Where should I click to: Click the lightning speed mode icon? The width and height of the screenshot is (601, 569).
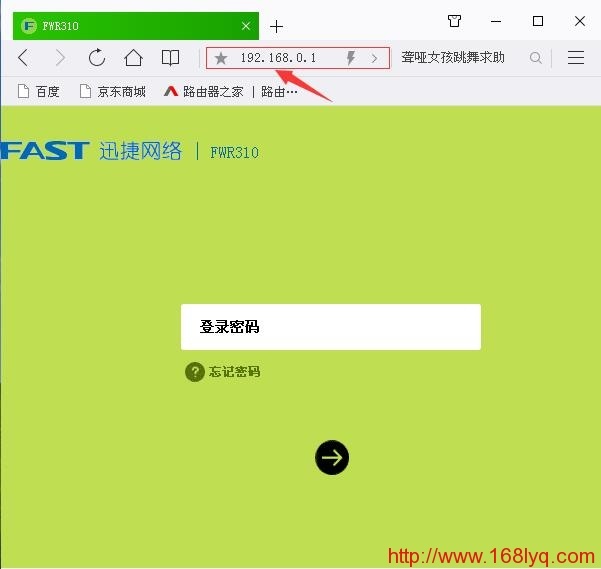350,58
